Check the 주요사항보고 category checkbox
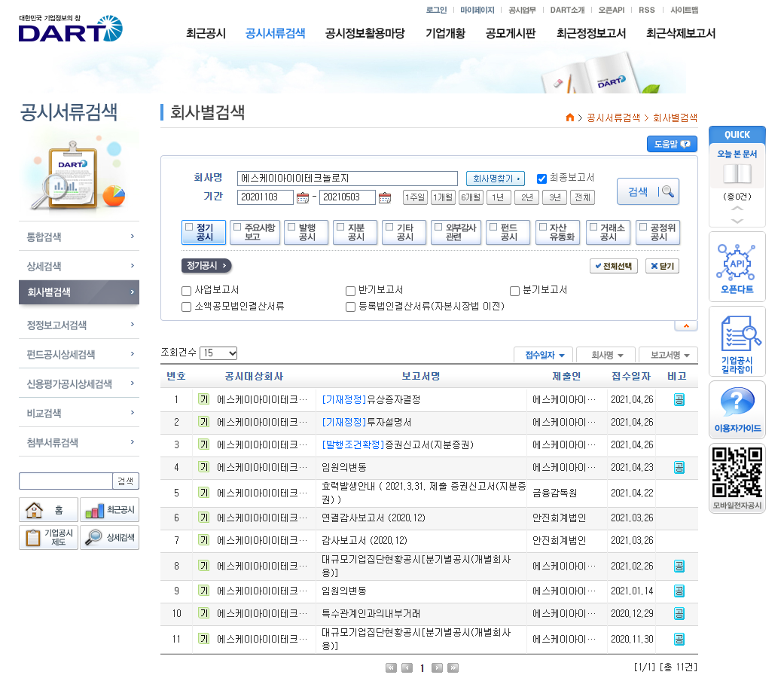784x678 pixels. click(237, 227)
